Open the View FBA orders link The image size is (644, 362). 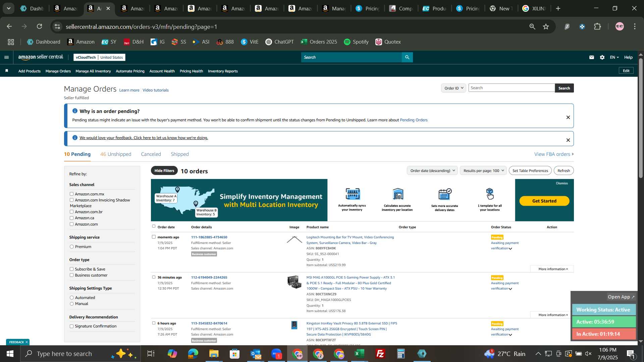click(554, 154)
